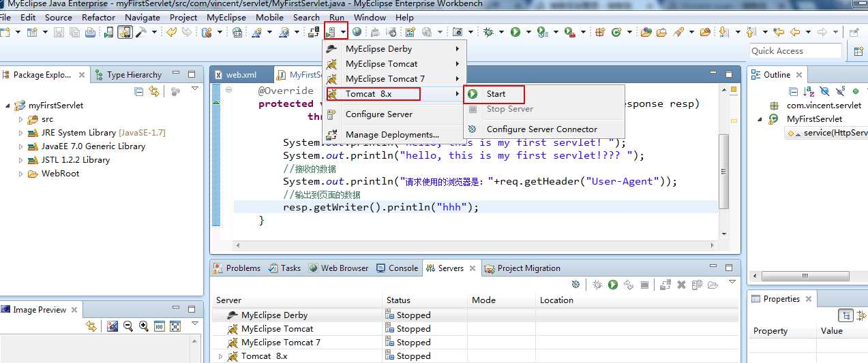Open dropdown arrow next to server run icon
Viewport: 868px width, 363px height.
[x=344, y=32]
